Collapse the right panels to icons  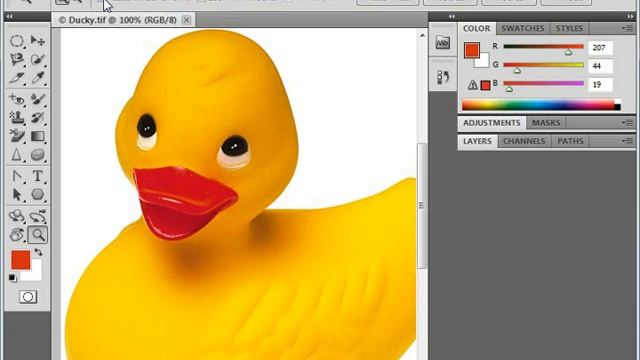click(x=630, y=17)
